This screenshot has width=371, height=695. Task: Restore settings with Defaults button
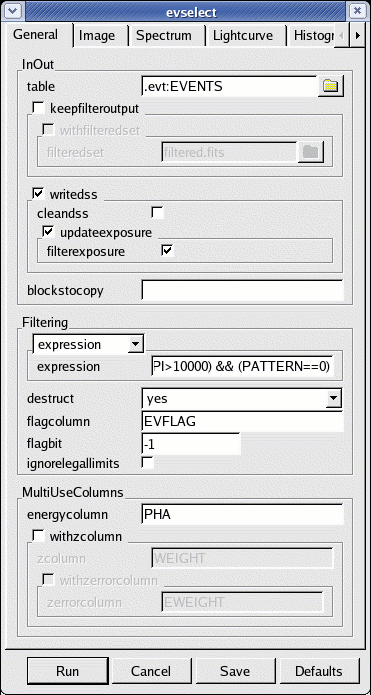(319, 671)
